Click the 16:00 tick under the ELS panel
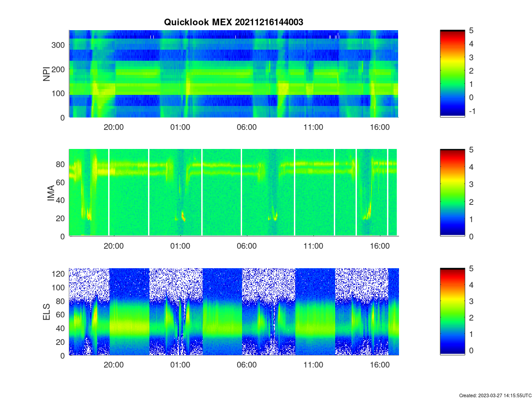Screen dimensions: 532x399 [379, 365]
